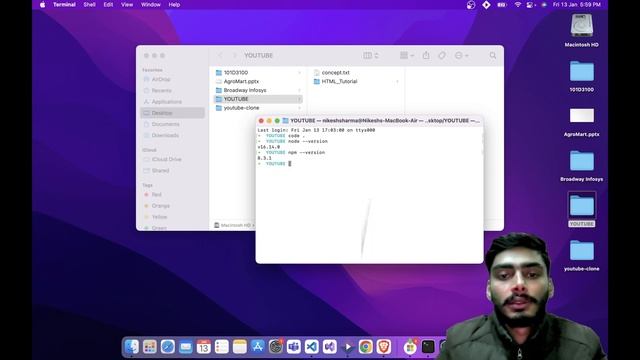The width and height of the screenshot is (640, 360).
Task: Select Applications in Finder sidebar
Action: pos(173,102)
